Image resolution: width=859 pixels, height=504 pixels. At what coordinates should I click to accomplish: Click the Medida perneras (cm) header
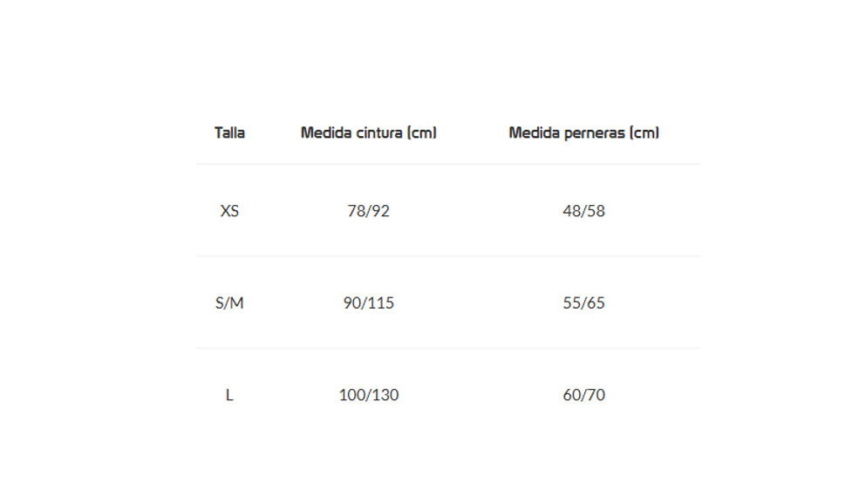[x=584, y=133]
